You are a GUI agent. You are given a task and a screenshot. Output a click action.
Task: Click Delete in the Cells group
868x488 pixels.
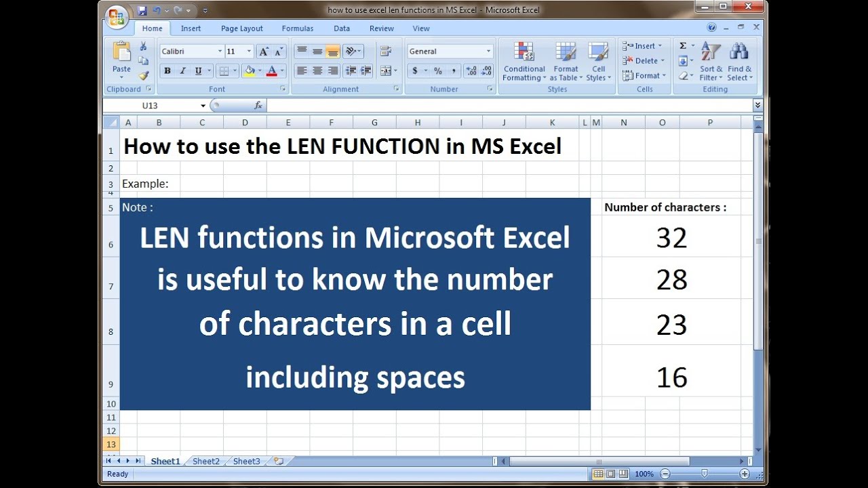pos(644,61)
